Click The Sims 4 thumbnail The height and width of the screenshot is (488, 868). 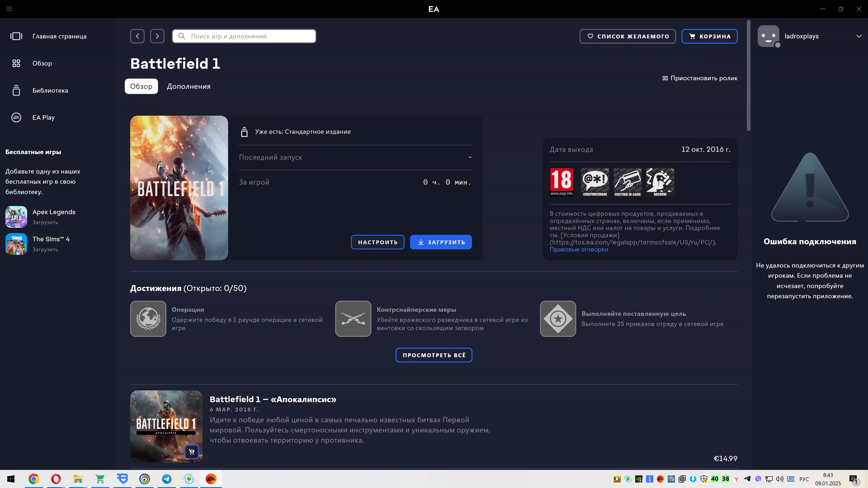pyautogui.click(x=16, y=244)
